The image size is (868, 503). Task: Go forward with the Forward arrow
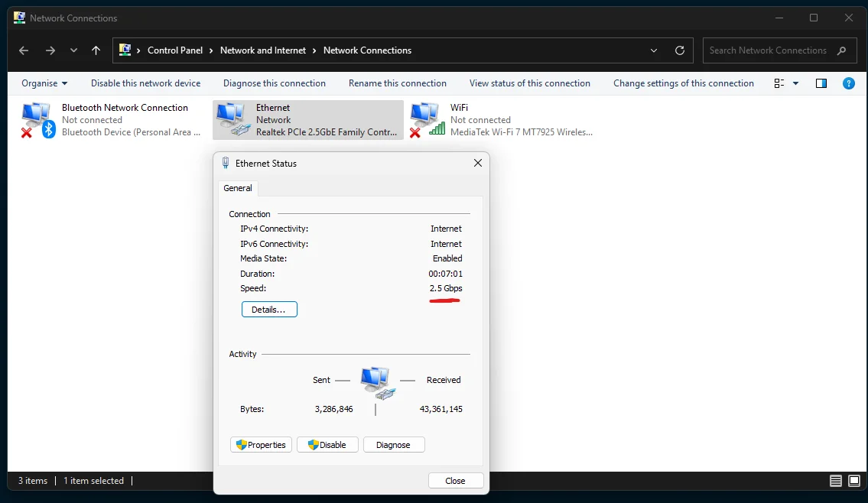point(50,50)
